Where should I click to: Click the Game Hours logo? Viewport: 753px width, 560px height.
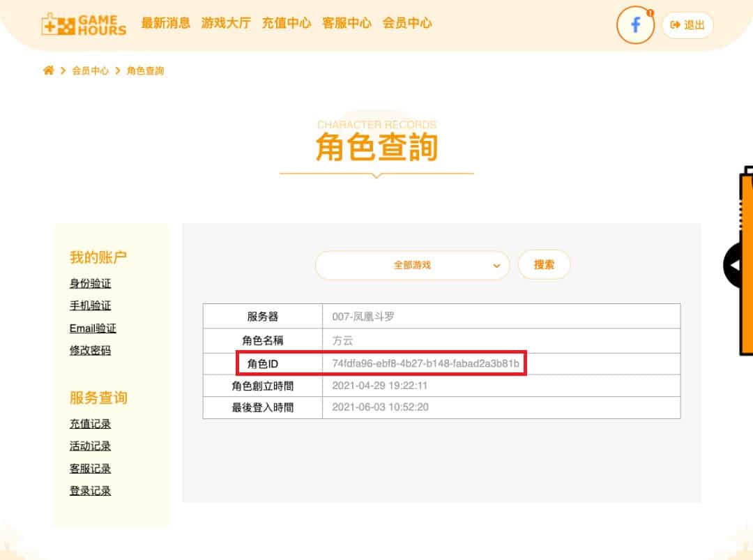click(x=84, y=23)
